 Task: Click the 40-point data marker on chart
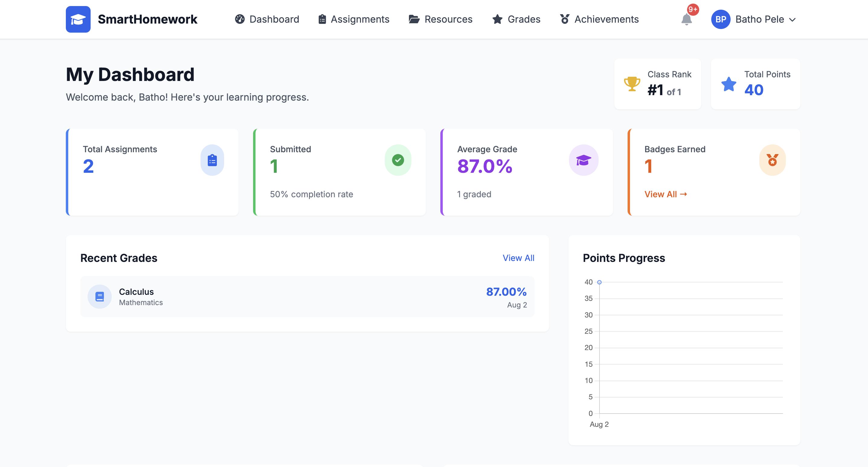coord(599,282)
